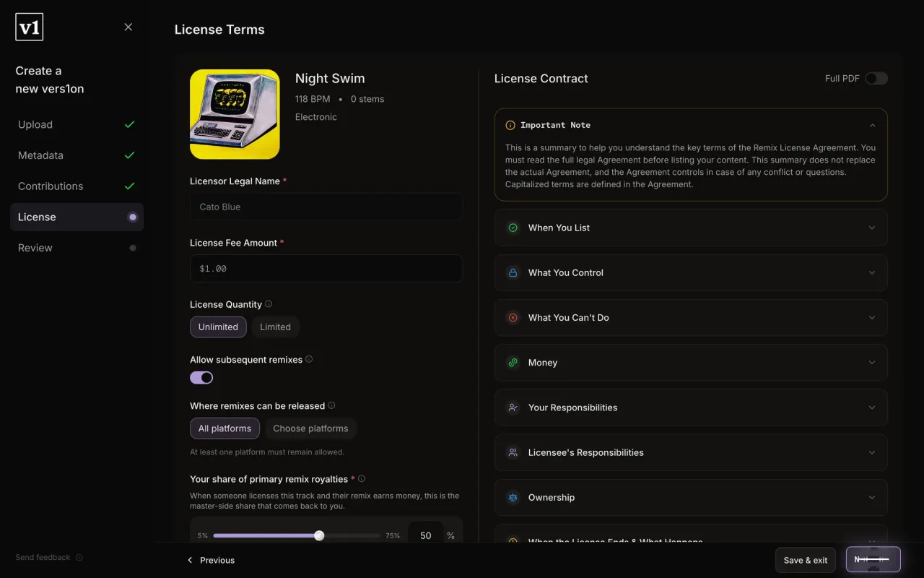Click the green checkmark icon for When You List

(513, 228)
